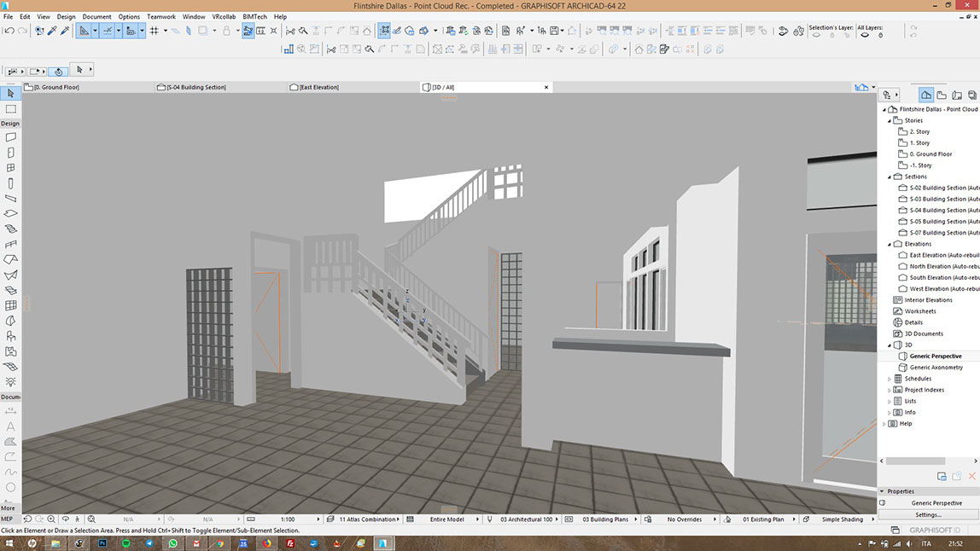
Task: Expand the Schedules folder in Navigator
Action: (x=890, y=379)
